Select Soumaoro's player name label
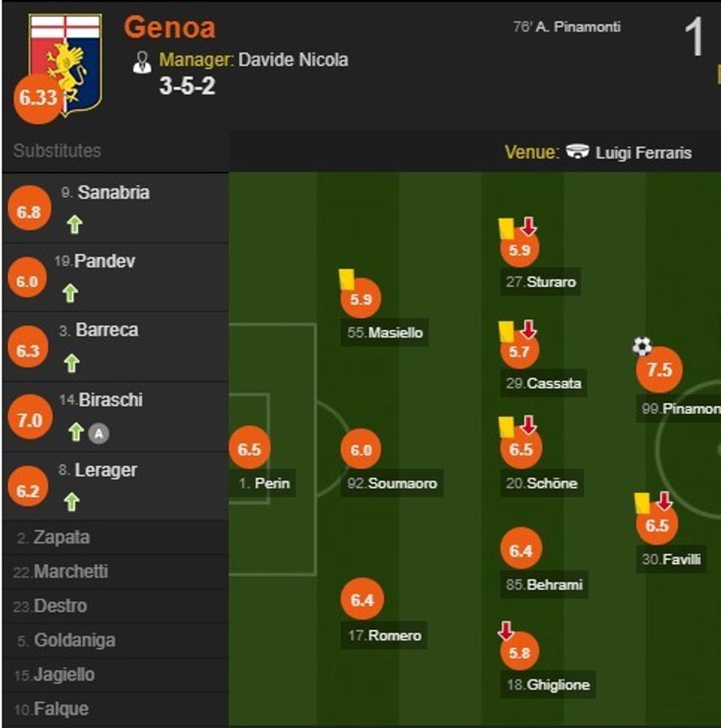 (x=402, y=483)
